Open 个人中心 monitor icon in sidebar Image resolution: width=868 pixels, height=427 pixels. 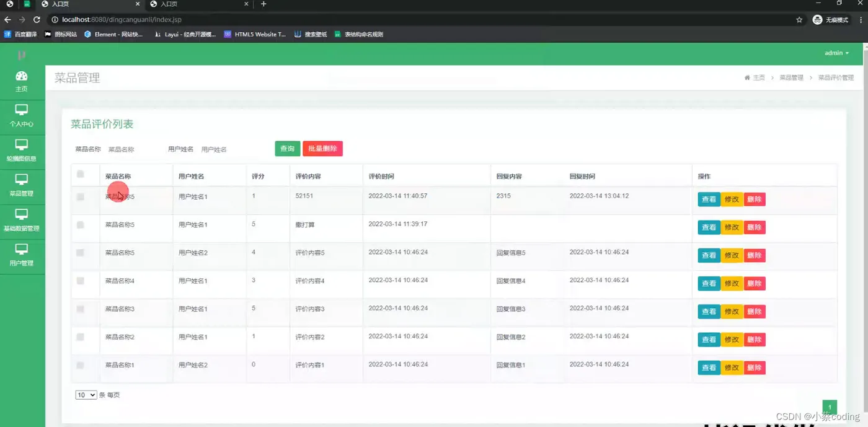(22, 110)
